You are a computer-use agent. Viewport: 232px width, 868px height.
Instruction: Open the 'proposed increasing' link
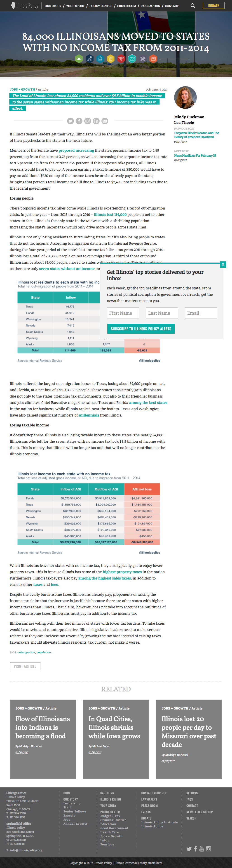[76, 150]
